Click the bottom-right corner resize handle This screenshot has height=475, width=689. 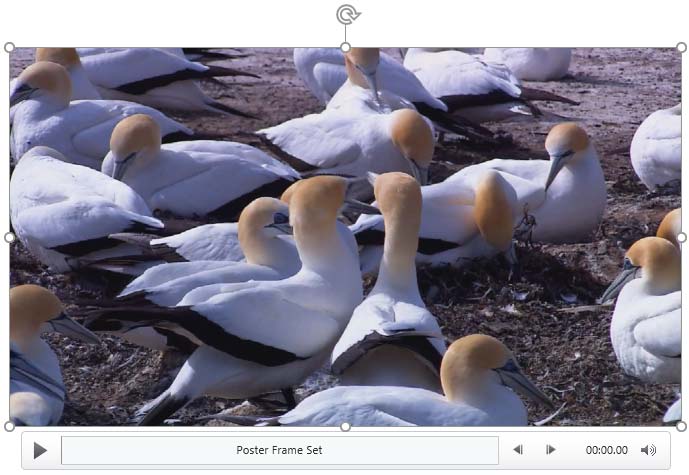681,426
